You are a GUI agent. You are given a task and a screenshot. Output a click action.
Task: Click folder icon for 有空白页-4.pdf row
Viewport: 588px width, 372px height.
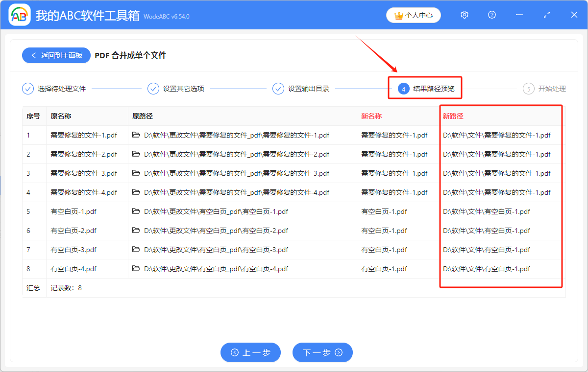(136, 269)
